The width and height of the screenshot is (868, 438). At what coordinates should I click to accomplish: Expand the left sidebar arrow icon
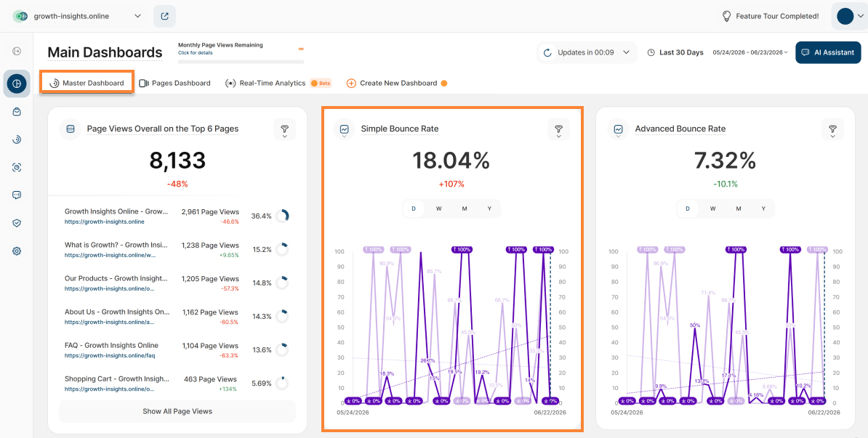click(17, 52)
